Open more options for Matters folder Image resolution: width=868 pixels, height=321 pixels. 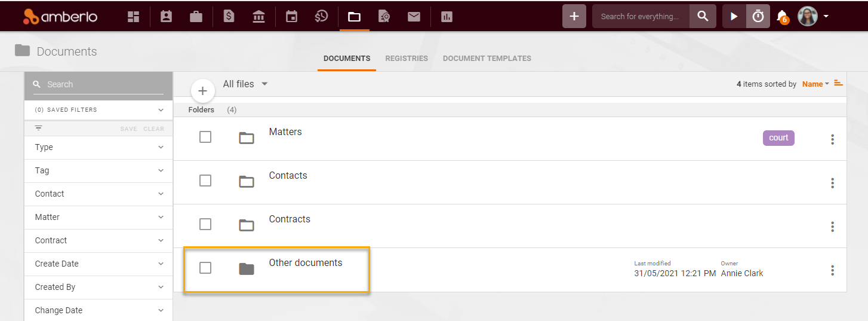(832, 139)
